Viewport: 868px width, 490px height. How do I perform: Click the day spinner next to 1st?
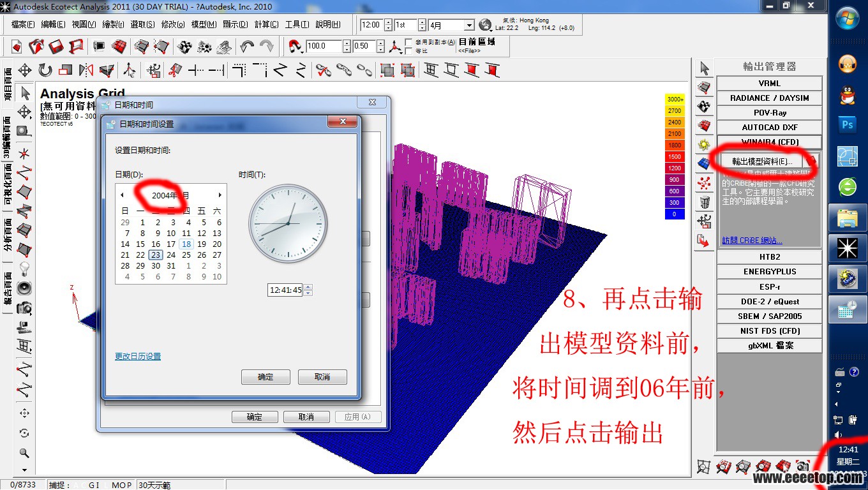click(421, 25)
